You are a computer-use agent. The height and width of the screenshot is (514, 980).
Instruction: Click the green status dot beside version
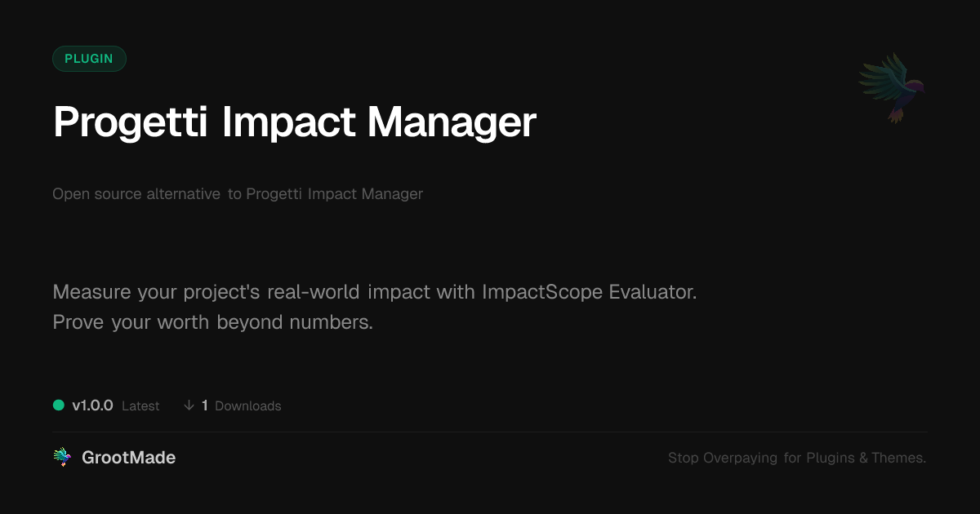(59, 405)
